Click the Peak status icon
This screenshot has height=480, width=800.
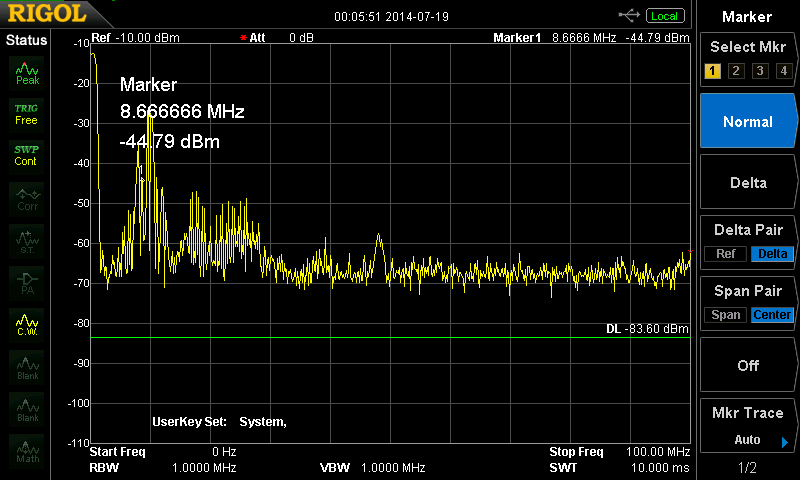coord(27,73)
